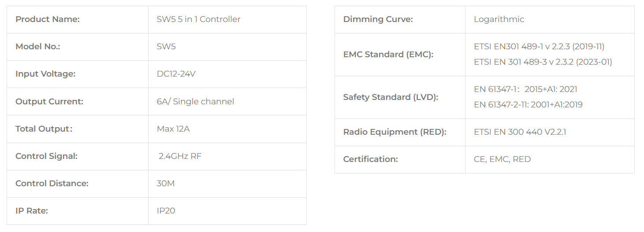This screenshot has width=644, height=232.
Task: Select the IP20 value cell
Action: click(x=166, y=211)
